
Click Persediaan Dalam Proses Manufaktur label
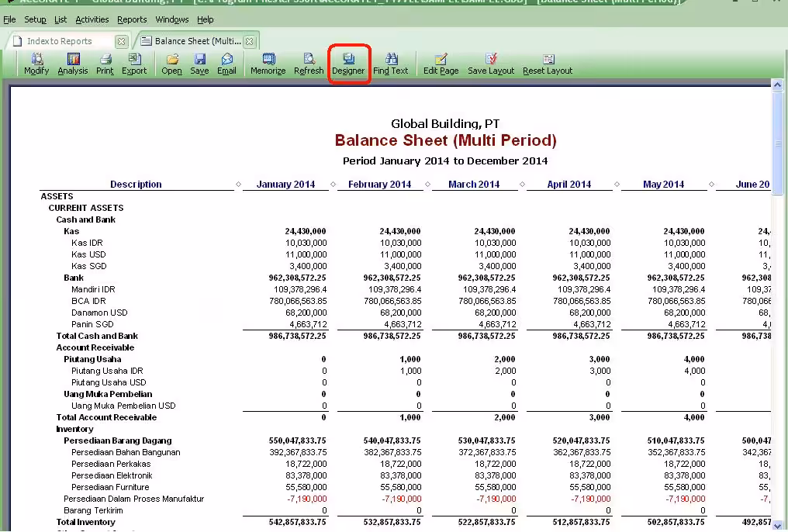(133, 499)
